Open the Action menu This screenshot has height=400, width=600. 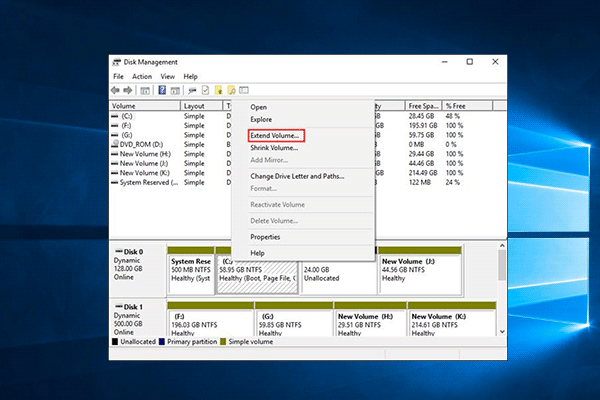tap(142, 77)
